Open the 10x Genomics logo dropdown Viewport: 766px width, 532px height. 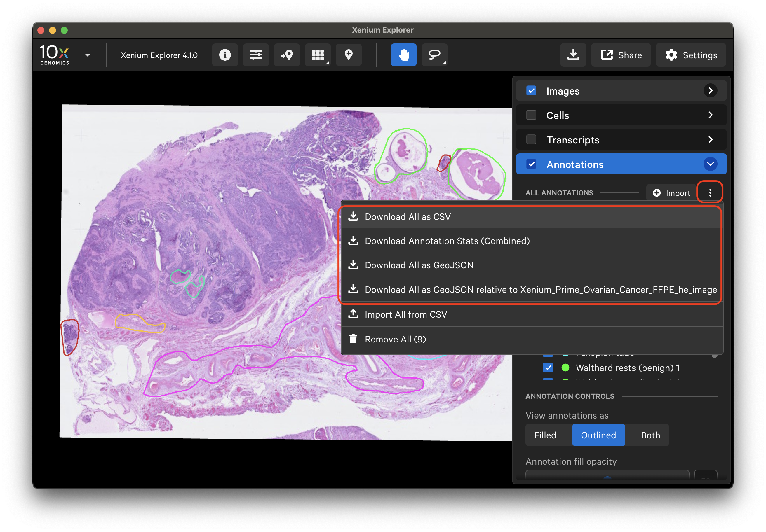(x=87, y=55)
